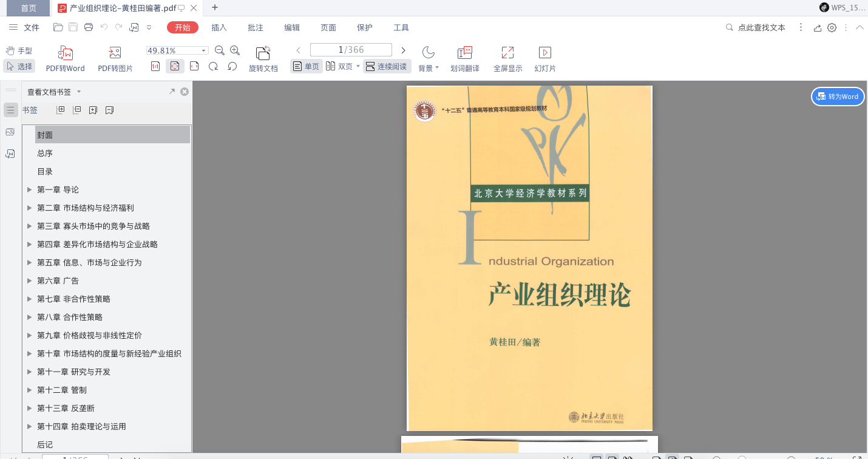Expand chapter 第六章 广告
This screenshot has width=868, height=459.
tap(29, 280)
